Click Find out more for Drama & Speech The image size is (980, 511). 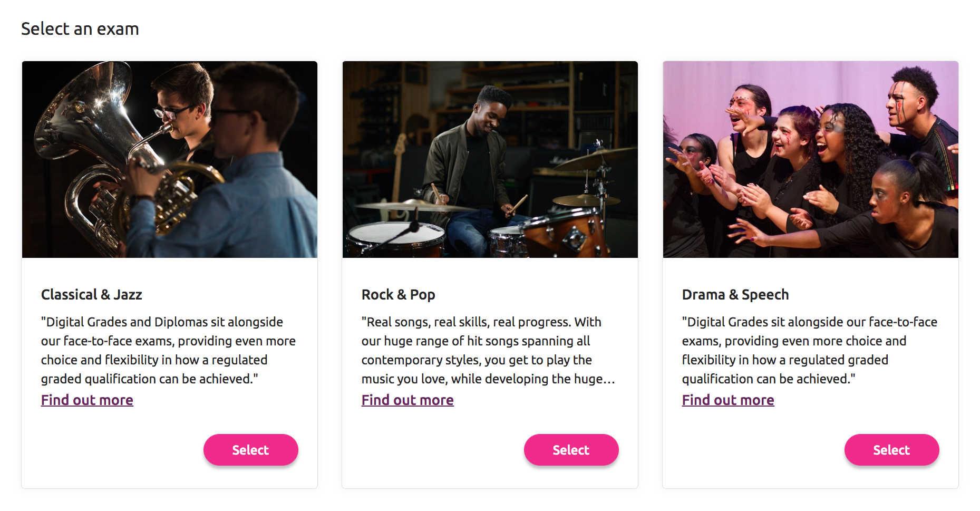pos(728,400)
